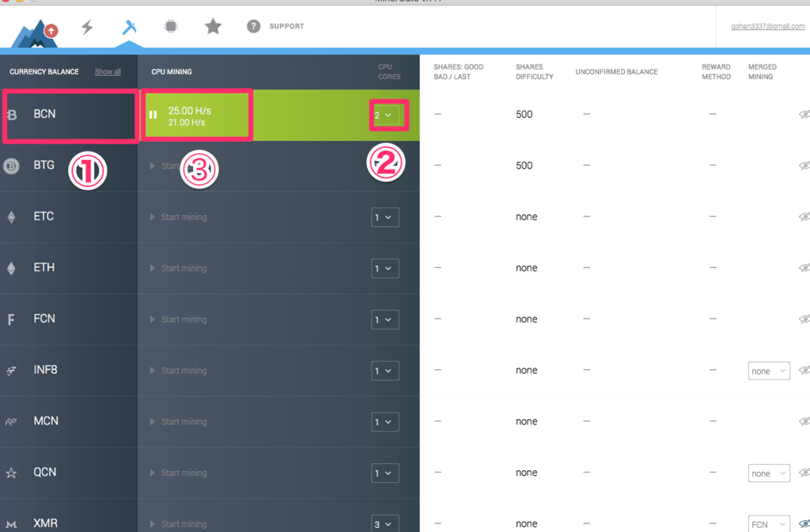The height and width of the screenshot is (532, 810).
Task: Click the QCN star icon
Action: pos(11,473)
